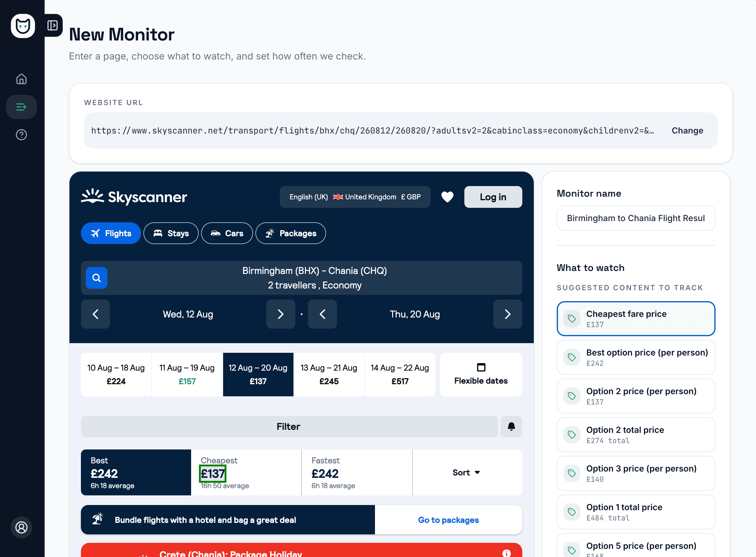Screen dimensions: 756x557
Task: Click tag icon beside Option 2 total price
Action: pos(572,435)
